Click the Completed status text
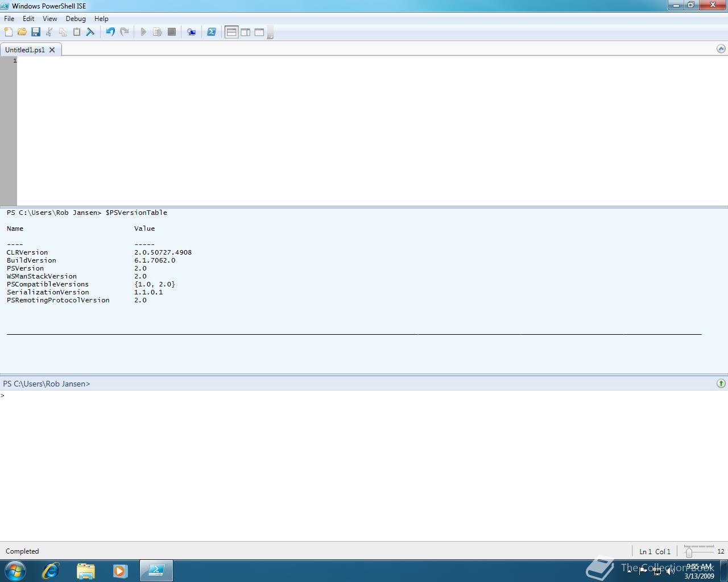 [22, 551]
